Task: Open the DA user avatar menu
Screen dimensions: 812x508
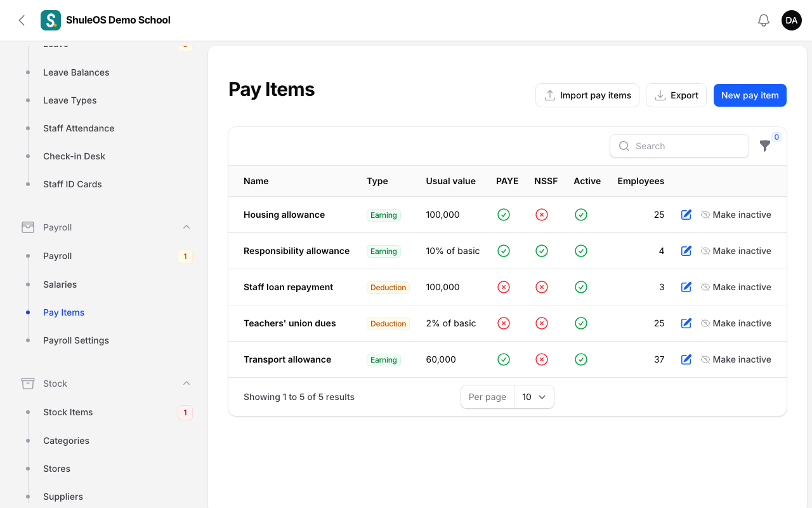Action: [x=792, y=20]
